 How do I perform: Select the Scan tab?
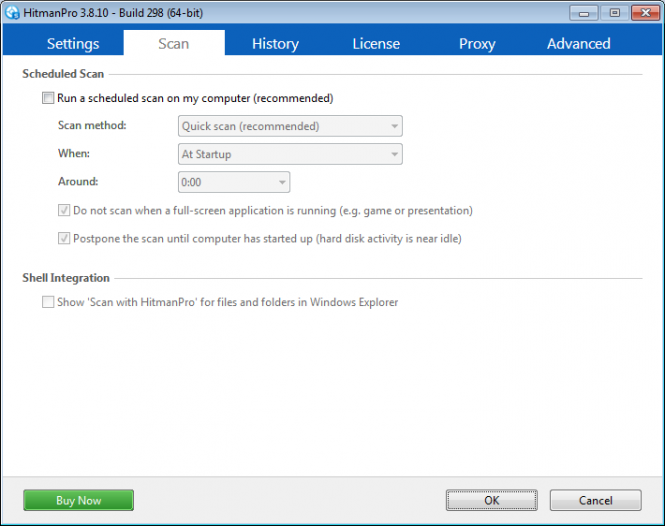[174, 44]
